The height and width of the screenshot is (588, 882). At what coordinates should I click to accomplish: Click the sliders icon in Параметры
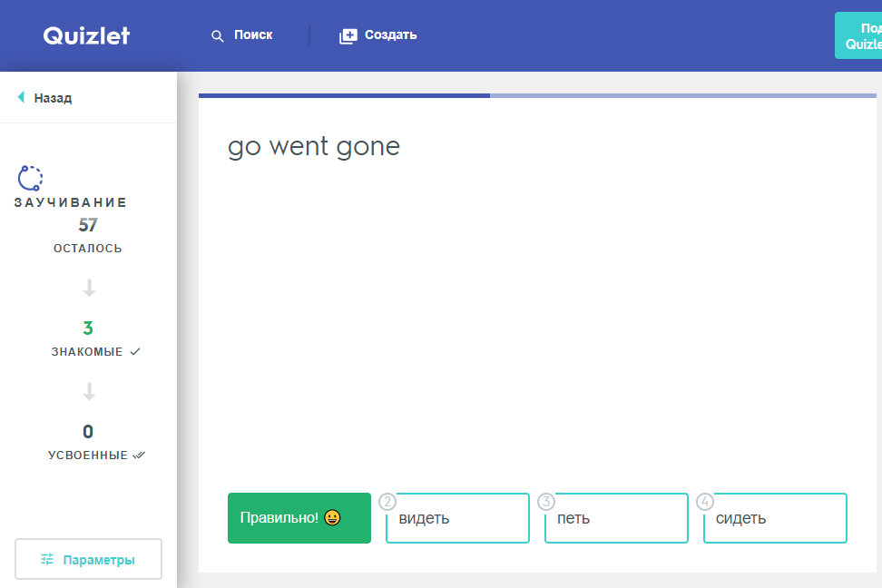[47, 559]
